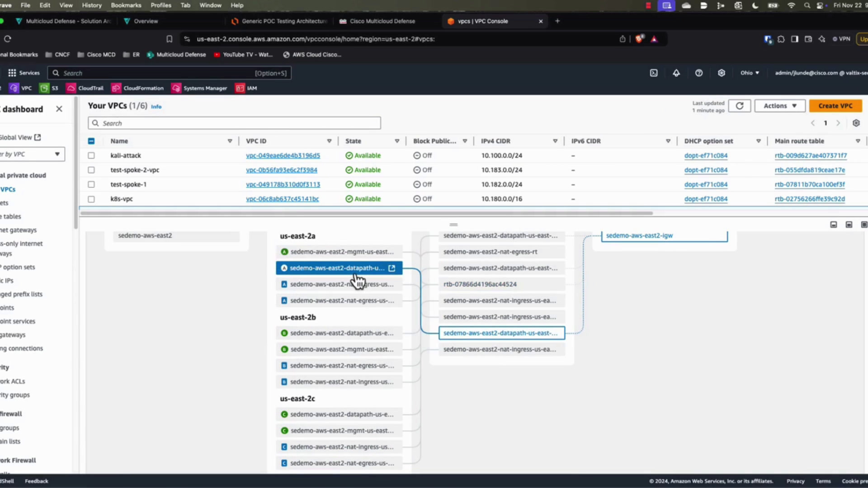Click the browser reload icon
Image resolution: width=868 pixels, height=488 pixels.
pos(8,39)
